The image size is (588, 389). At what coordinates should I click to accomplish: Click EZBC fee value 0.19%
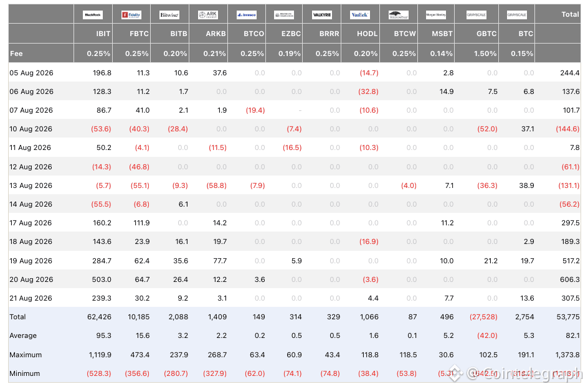point(290,54)
